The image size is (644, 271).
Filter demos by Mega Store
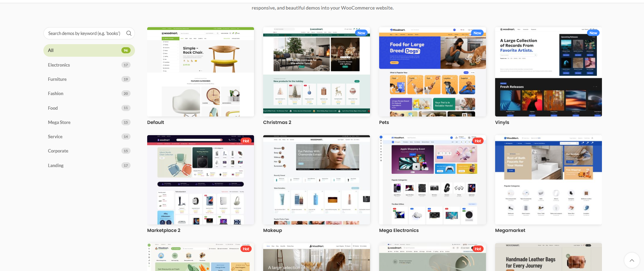point(89,122)
